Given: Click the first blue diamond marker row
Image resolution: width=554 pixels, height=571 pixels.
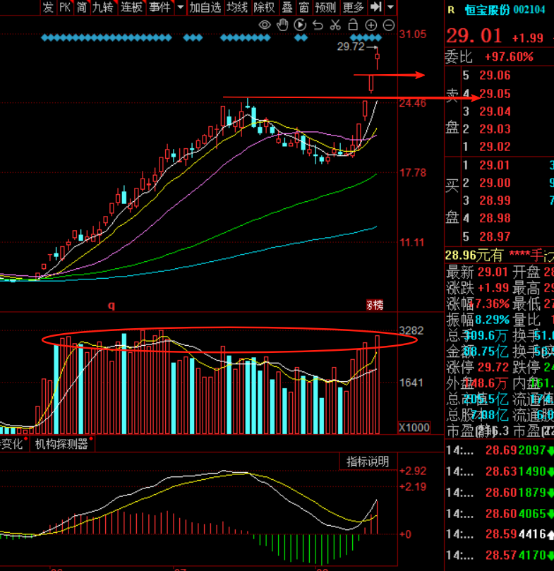Looking at the screenshot, I should [106, 38].
